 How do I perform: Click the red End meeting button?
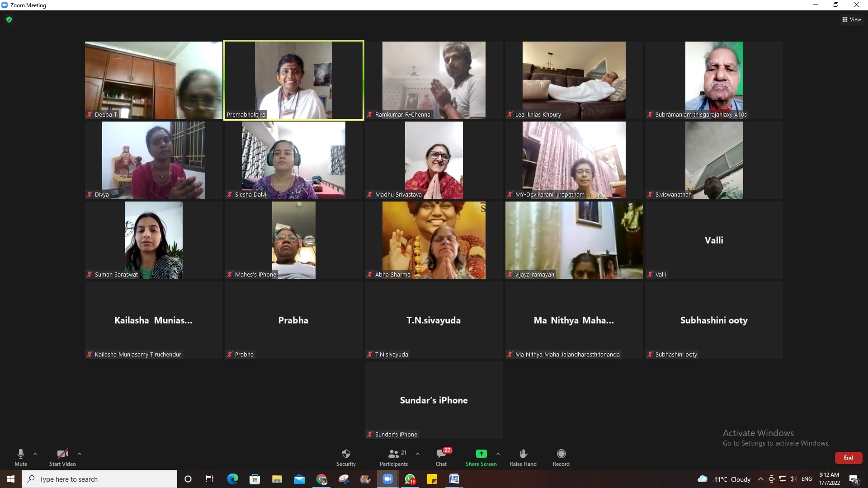(x=848, y=458)
